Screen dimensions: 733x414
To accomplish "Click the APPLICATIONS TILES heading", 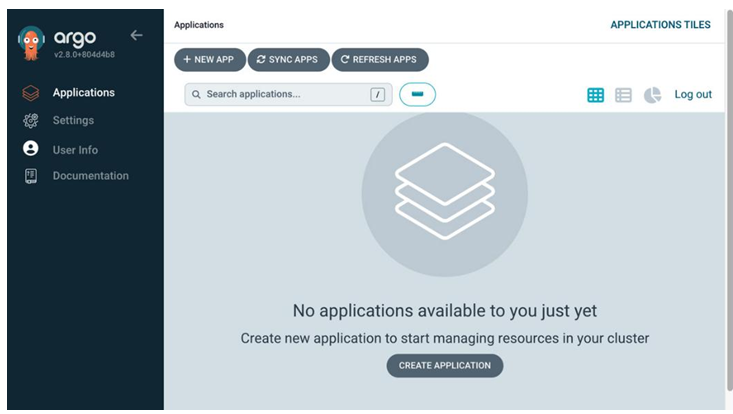I will (661, 25).
